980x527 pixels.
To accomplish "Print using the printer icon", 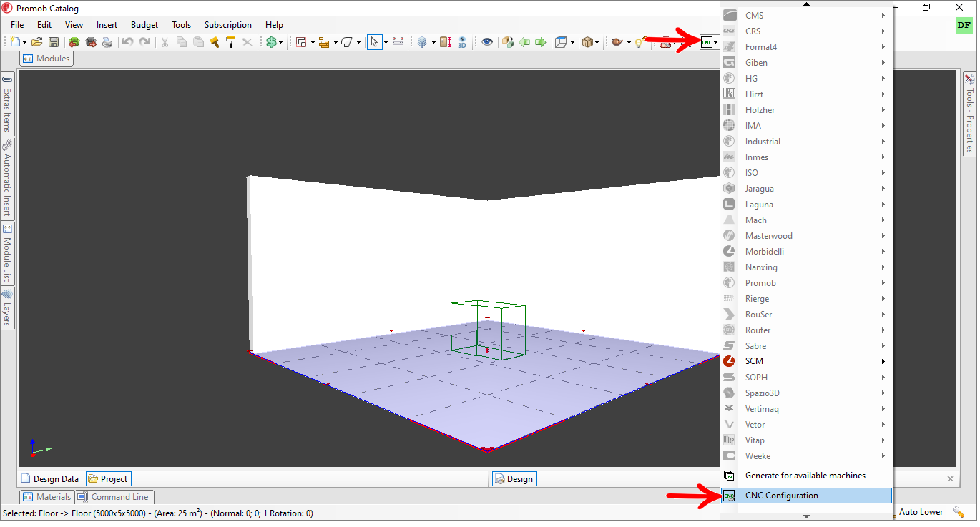I will tap(107, 42).
